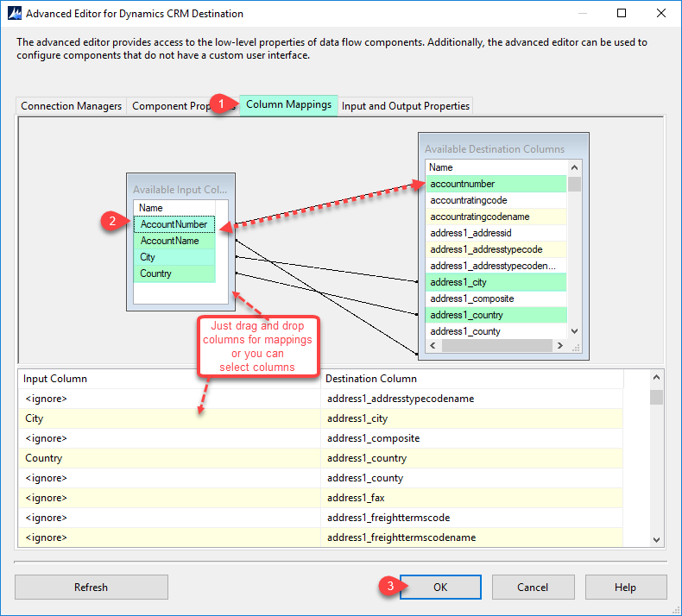
Task: Click Name header in Available Input Columns
Action: point(174,208)
